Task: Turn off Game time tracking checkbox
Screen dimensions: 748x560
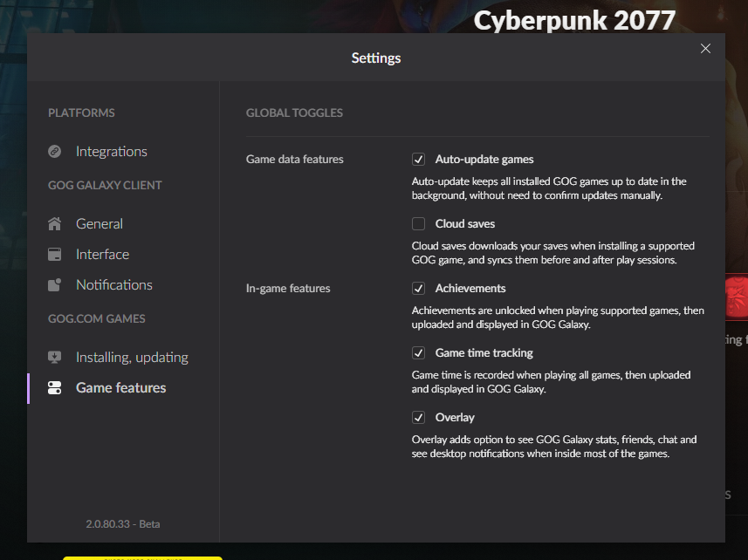Action: (x=418, y=352)
